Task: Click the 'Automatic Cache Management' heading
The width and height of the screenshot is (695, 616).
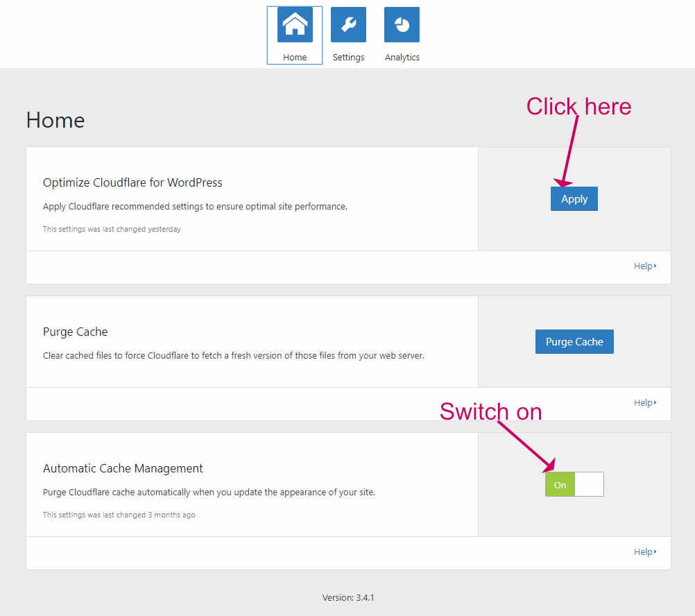Action: (x=123, y=468)
